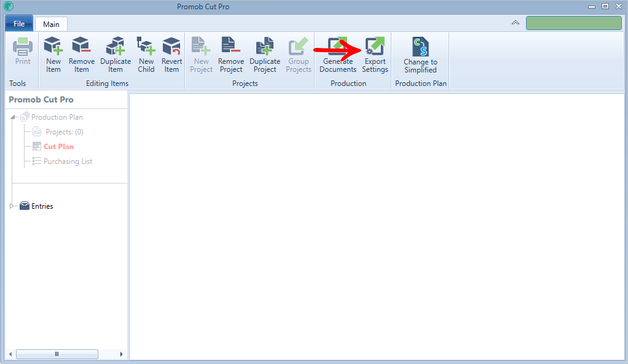The image size is (628, 364).
Task: Maximize the Promob Cut Pro window
Action: pyautogui.click(x=605, y=6)
